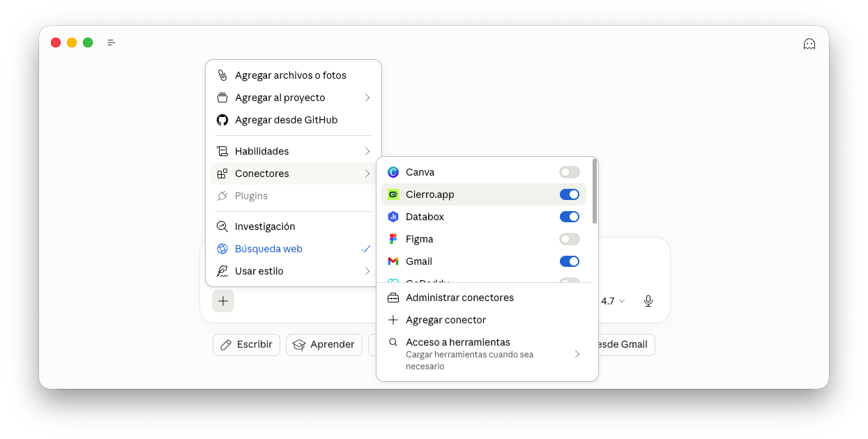Click the connectors list scrollbar
This screenshot has height=439, width=868.
595,192
